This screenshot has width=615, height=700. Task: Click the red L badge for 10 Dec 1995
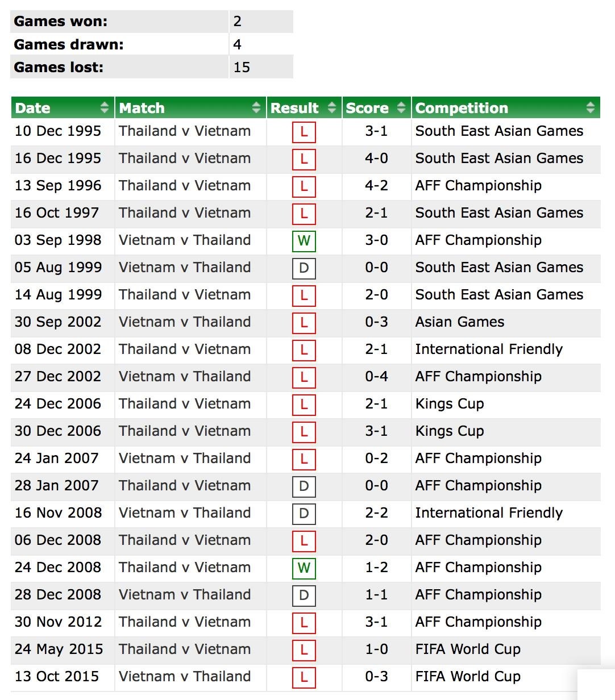(x=304, y=132)
